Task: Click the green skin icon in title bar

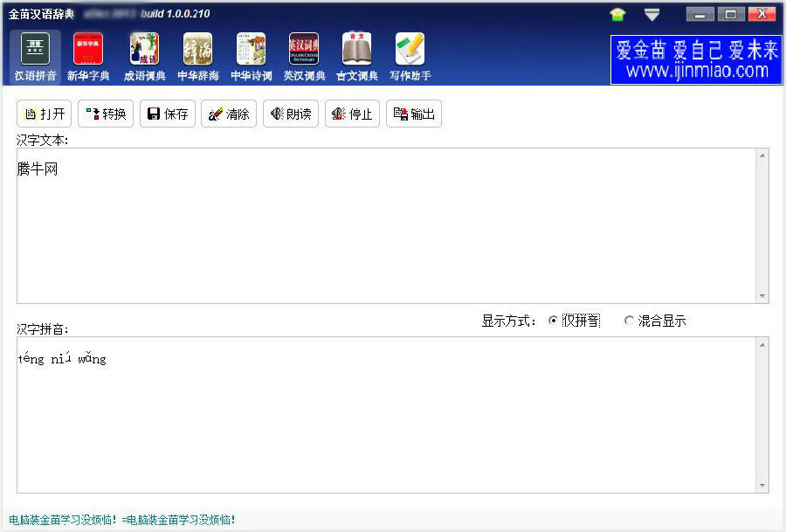Action: [x=618, y=14]
